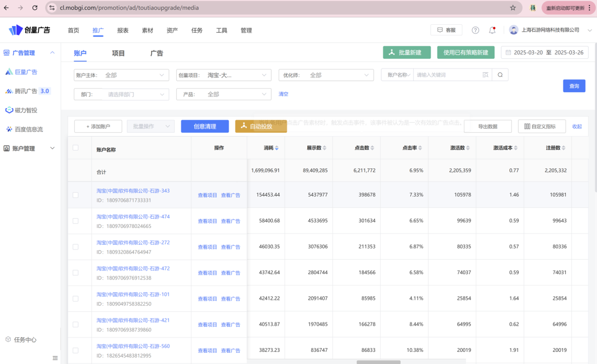This screenshot has width=597, height=364.
Task: Open 工具 in top nav
Action: pyautogui.click(x=221, y=30)
